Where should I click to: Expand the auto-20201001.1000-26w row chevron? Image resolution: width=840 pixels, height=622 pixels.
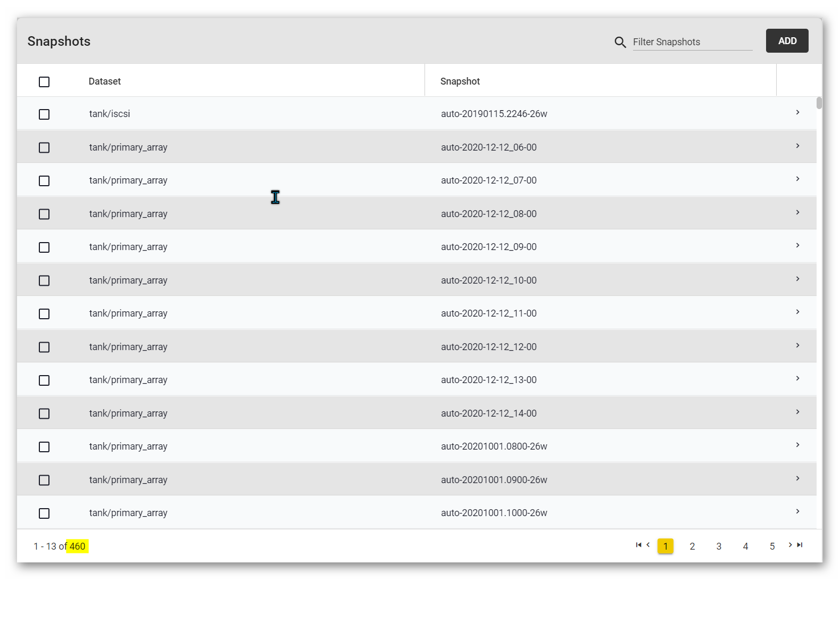[797, 511]
